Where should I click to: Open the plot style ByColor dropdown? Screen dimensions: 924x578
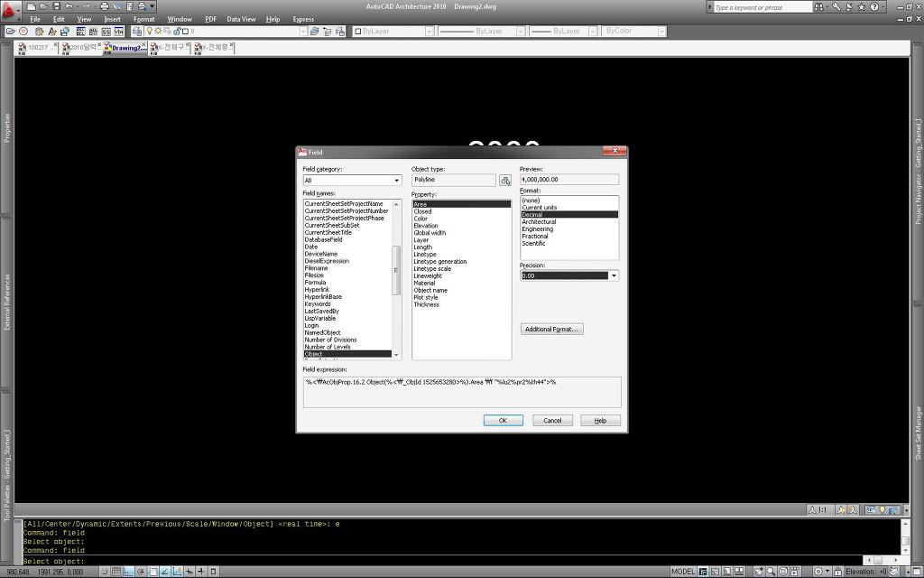(x=661, y=32)
